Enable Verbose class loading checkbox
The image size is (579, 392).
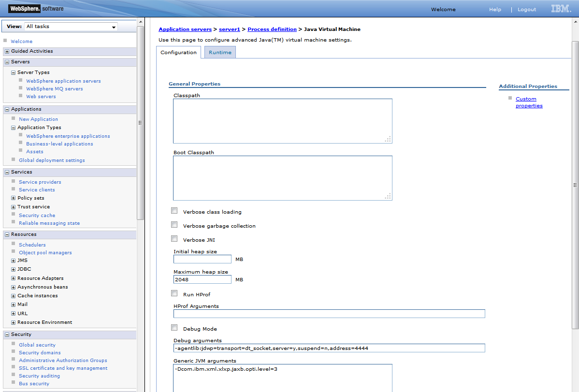point(174,211)
